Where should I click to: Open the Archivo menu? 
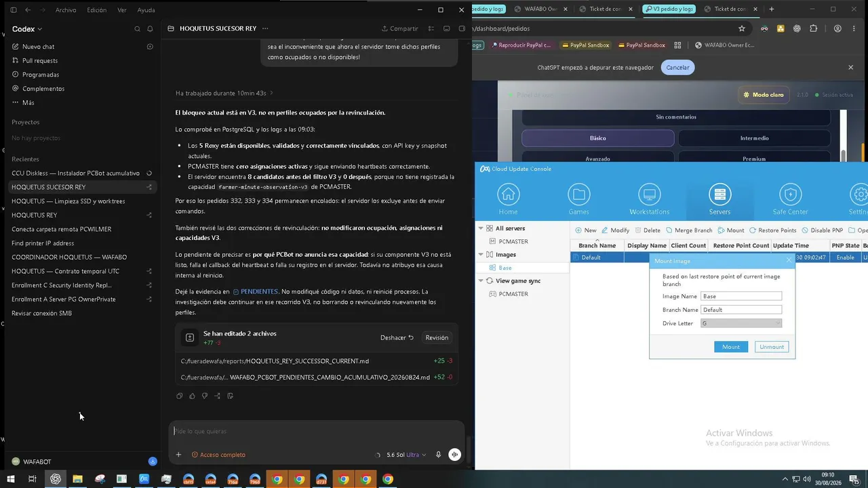(x=66, y=10)
